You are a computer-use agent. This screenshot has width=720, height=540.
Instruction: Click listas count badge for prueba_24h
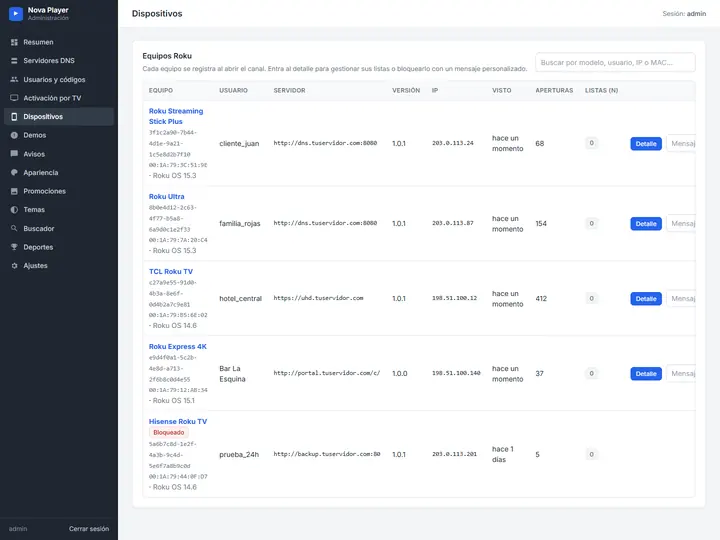click(x=591, y=455)
